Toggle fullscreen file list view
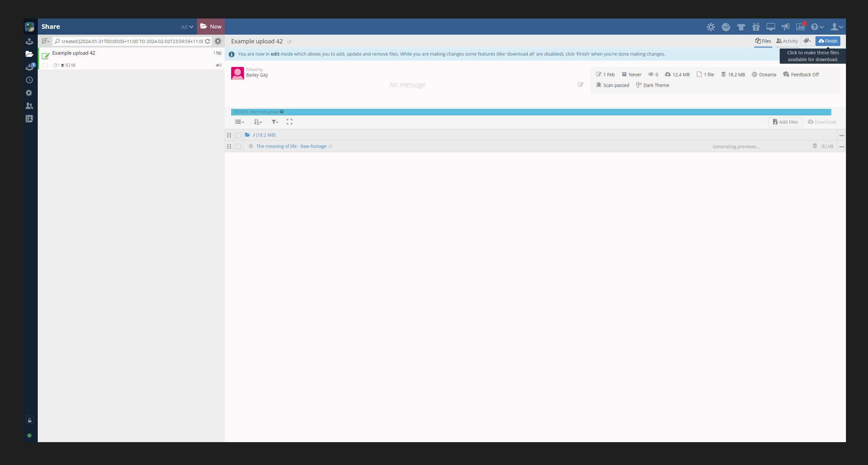Viewport: 868px width, 465px height. [289, 122]
